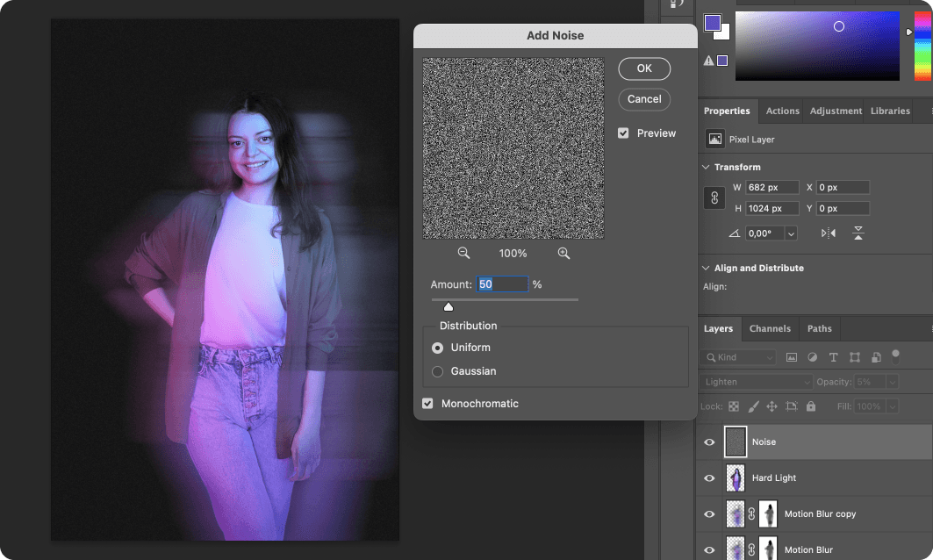Screen dimensions: 933x560
Task: Toggle the link width and height icon
Action: tap(714, 197)
